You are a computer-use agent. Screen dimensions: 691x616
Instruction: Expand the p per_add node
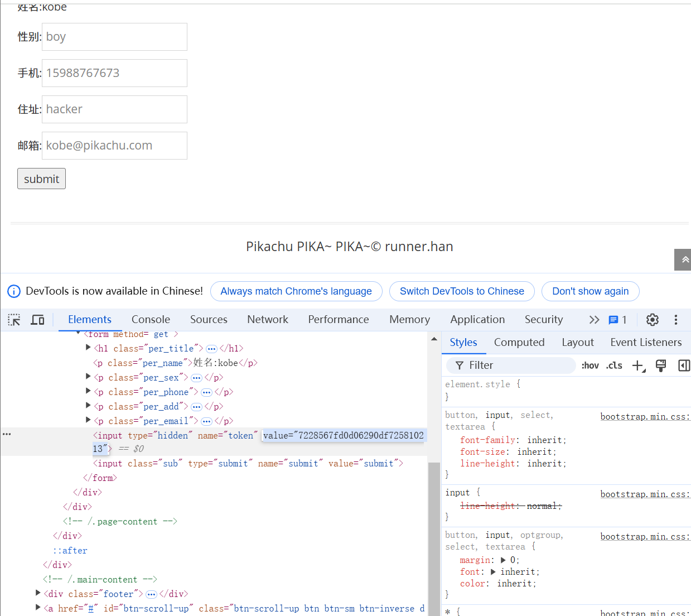coord(88,406)
